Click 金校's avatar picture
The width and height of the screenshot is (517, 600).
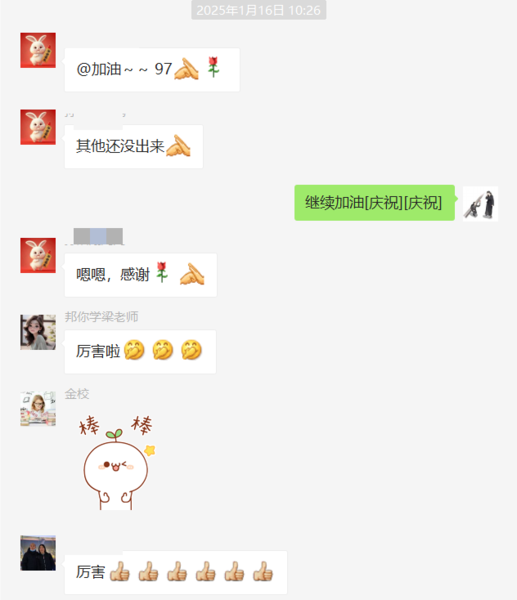pos(38,409)
